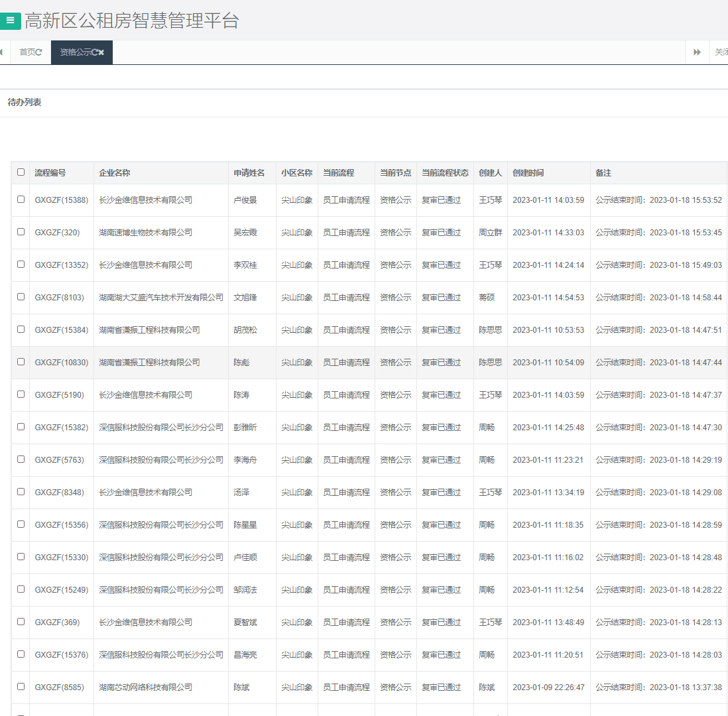Open the 关闭 tab operations dropdown
This screenshot has height=716, width=728.
[719, 52]
